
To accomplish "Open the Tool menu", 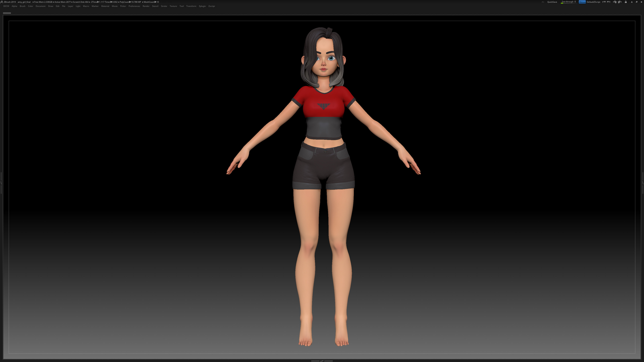I will click(x=181, y=6).
